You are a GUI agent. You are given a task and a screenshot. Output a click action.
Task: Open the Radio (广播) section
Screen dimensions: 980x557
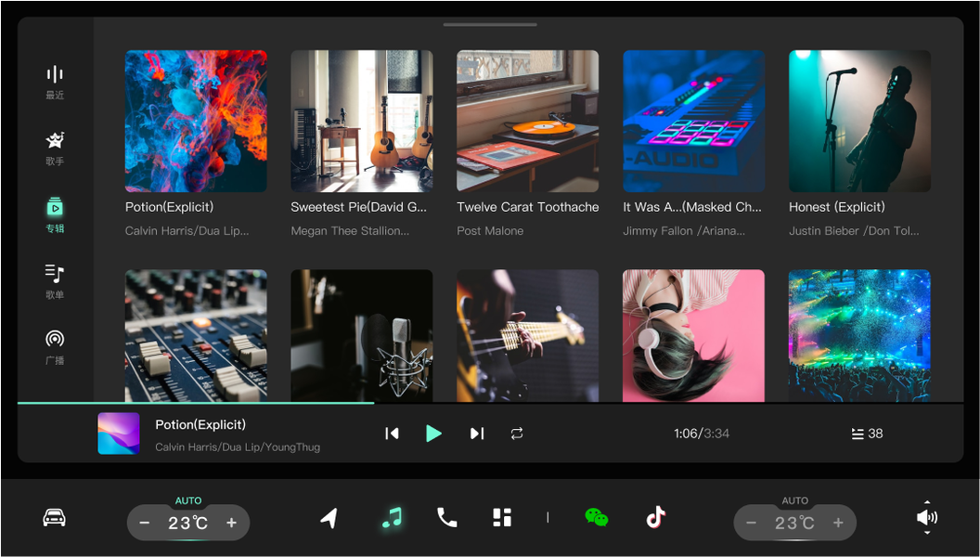pos(55,347)
